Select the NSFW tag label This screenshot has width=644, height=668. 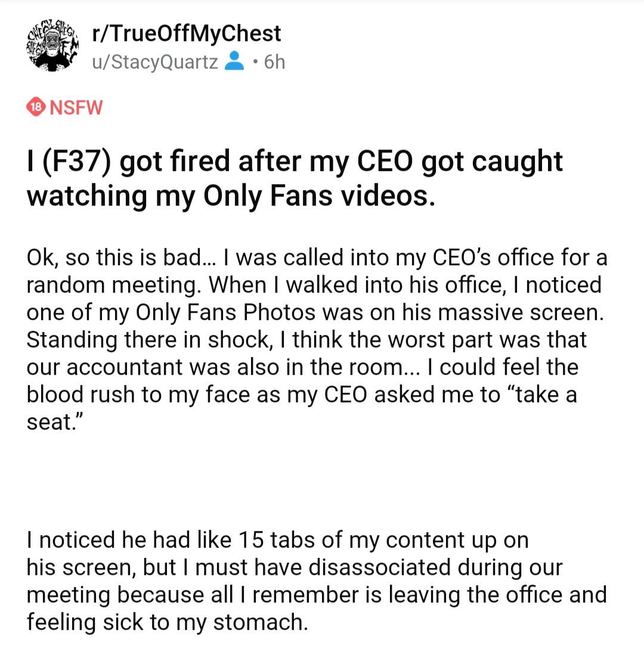[76, 107]
